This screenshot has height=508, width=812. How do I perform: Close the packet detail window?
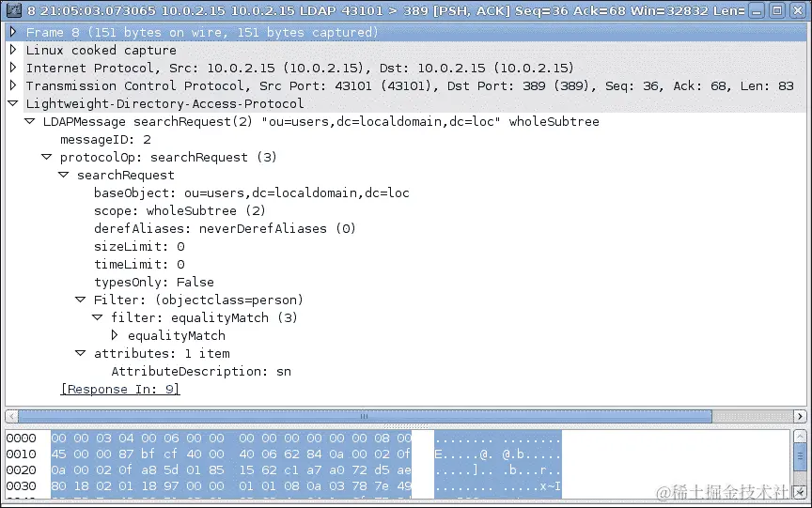[798, 10]
